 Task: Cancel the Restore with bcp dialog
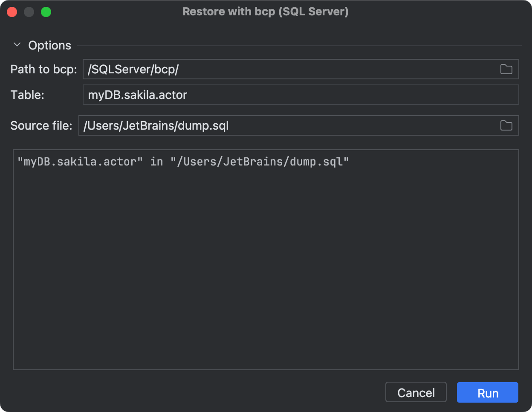416,392
